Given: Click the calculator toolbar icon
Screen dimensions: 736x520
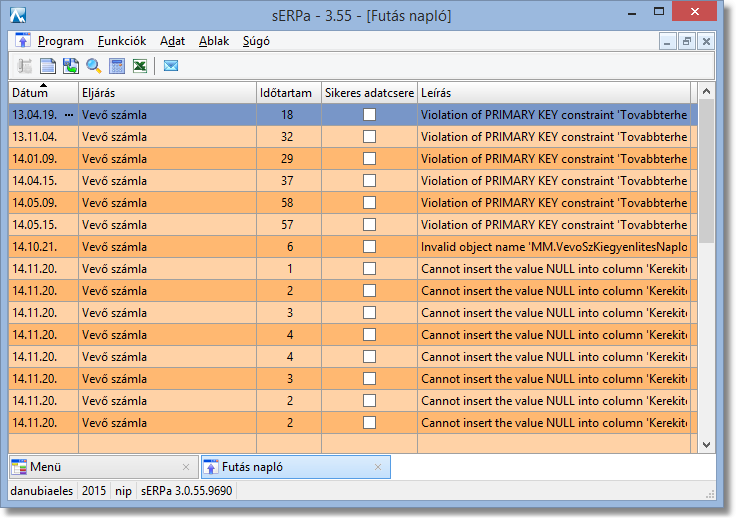Looking at the screenshot, I should coord(117,66).
